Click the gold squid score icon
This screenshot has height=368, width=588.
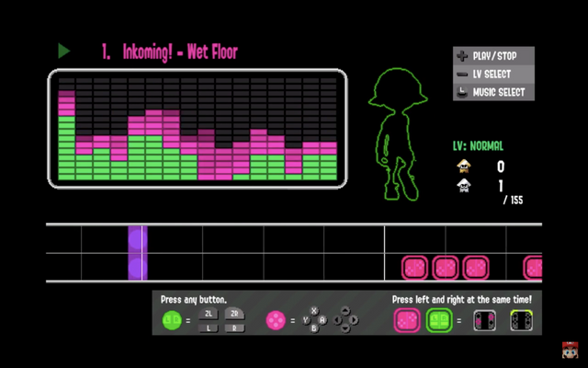coord(464,166)
